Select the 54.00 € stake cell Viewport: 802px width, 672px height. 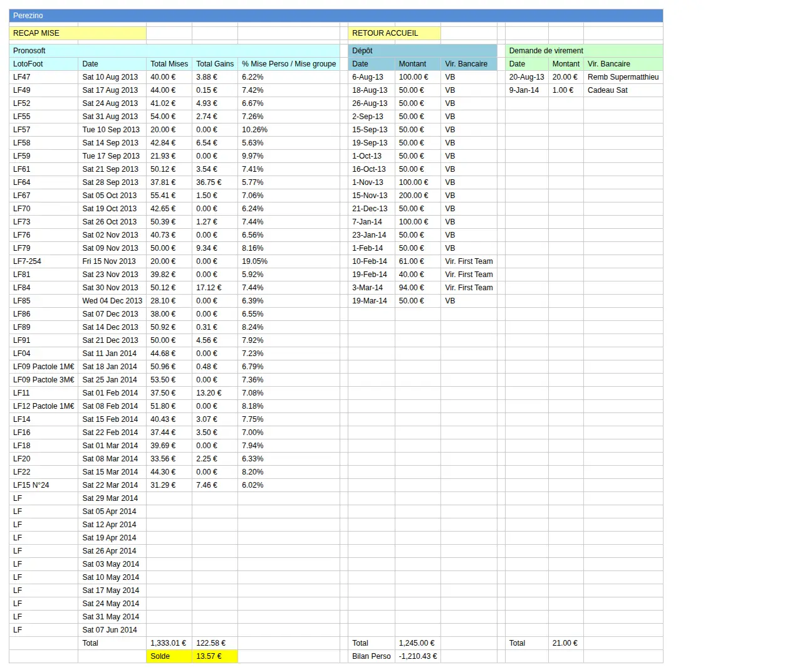pos(169,117)
